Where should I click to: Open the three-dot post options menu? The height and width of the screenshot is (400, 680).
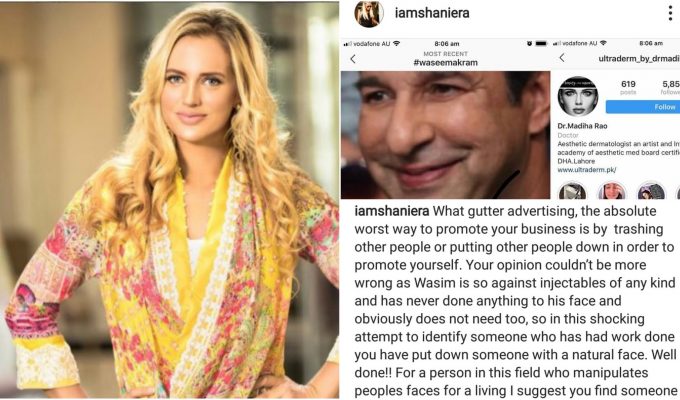click(x=670, y=13)
